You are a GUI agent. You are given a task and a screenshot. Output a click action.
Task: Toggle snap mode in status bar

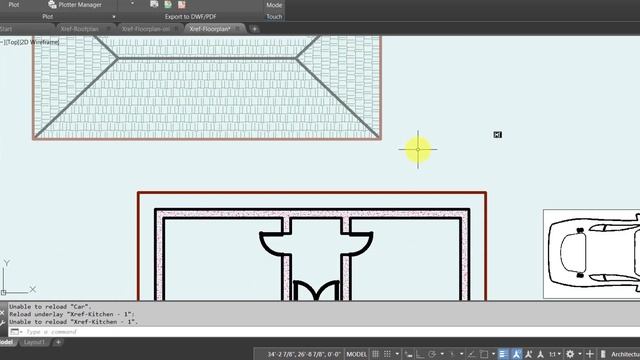[387, 354]
